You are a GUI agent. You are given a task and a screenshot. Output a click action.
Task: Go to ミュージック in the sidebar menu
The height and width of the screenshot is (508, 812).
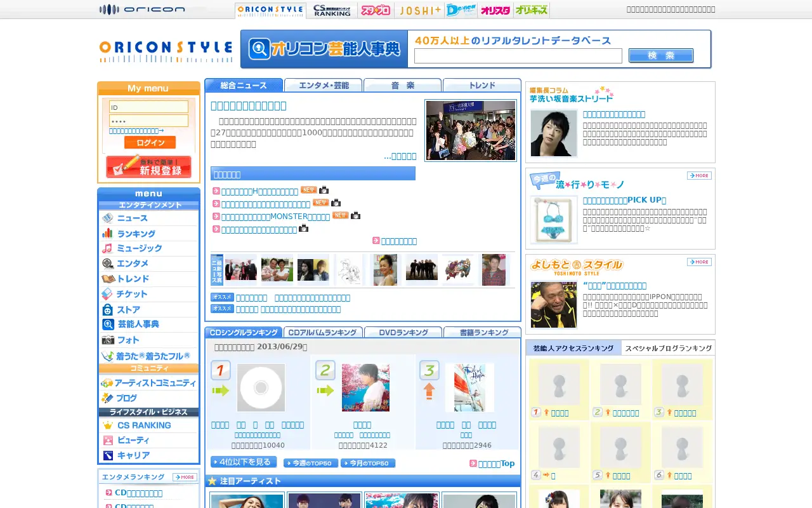[148, 248]
